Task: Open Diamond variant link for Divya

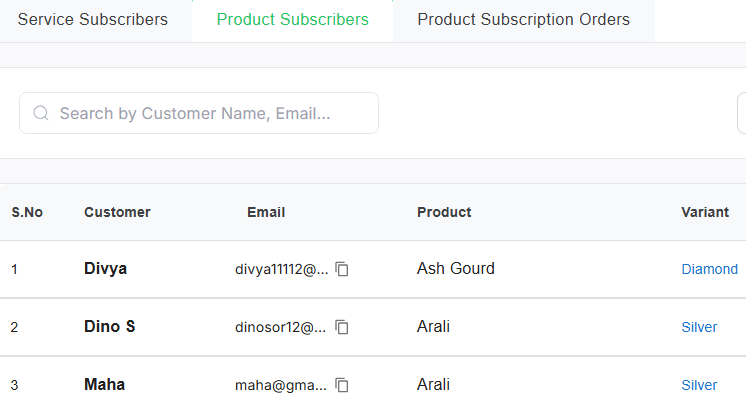Action: tap(709, 269)
